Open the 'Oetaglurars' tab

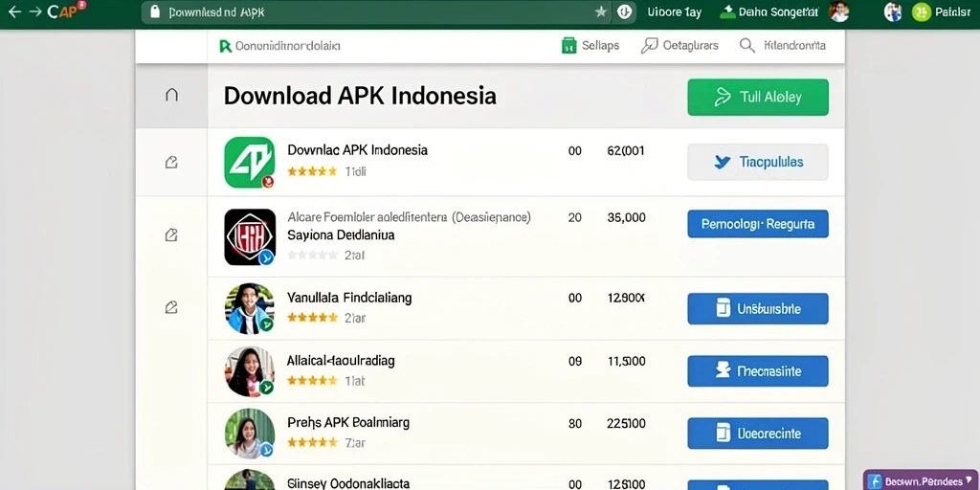679,46
